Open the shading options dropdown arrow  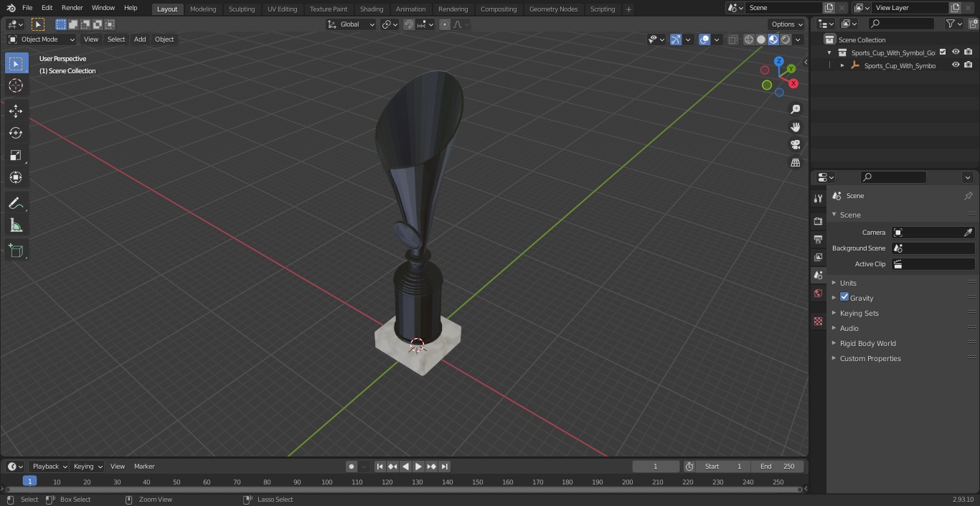tap(798, 39)
